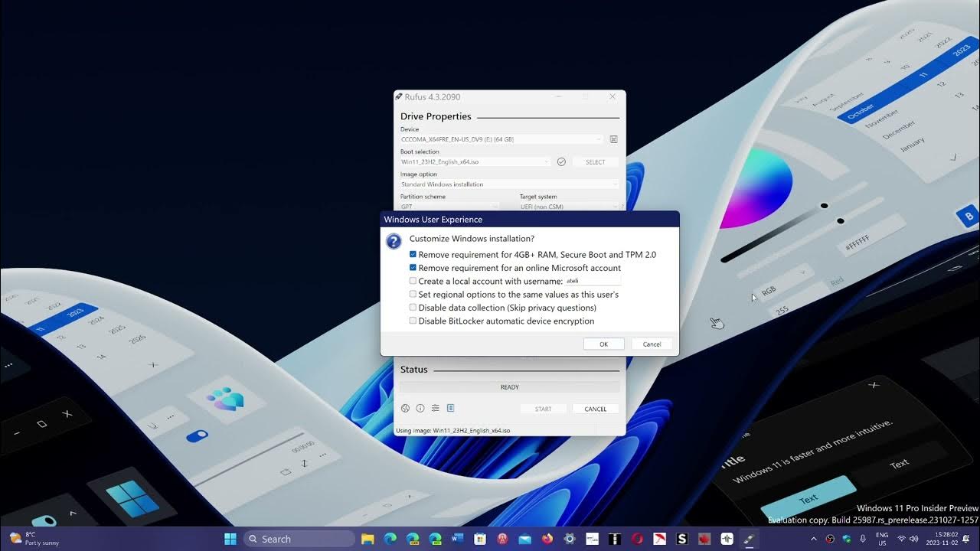Viewport: 980px width, 551px height.
Task: Open waveform app from taskbar
Action: [727, 539]
